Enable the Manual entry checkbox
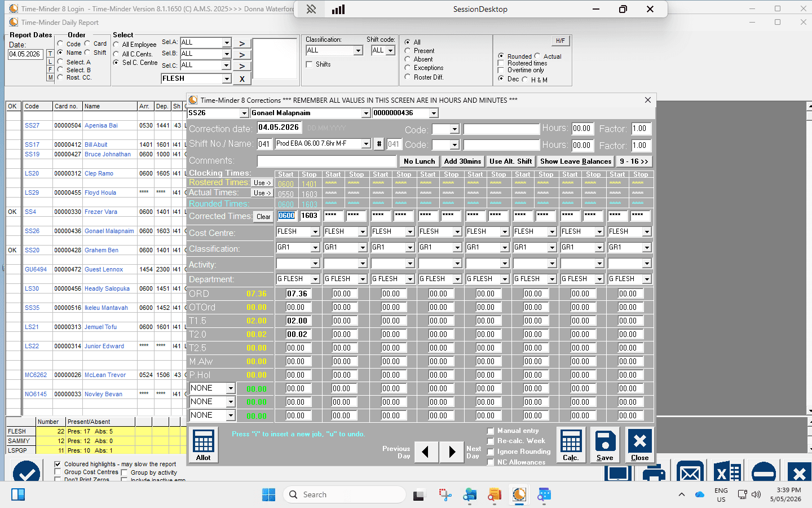The width and height of the screenshot is (812, 508). click(x=491, y=431)
